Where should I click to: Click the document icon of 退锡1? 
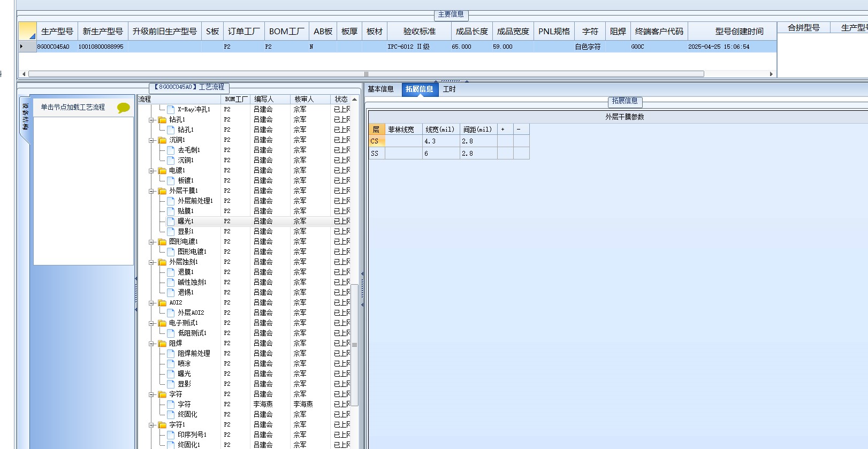171,293
